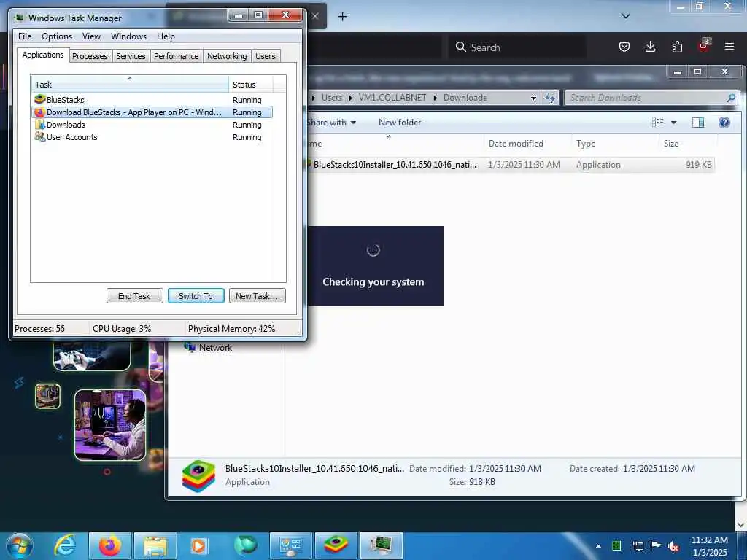Click Users breadcrumb in Explorer address bar

[332, 98]
